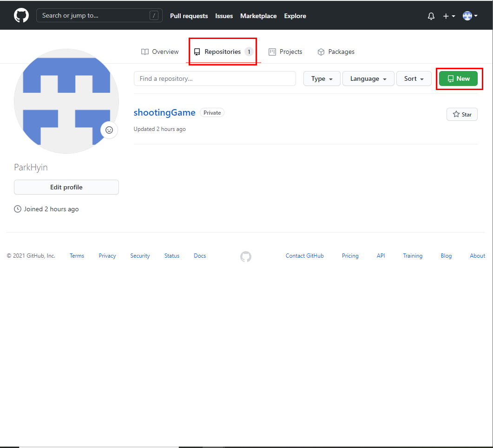
Task: Star the shootingGame repository
Action: pyautogui.click(x=462, y=114)
